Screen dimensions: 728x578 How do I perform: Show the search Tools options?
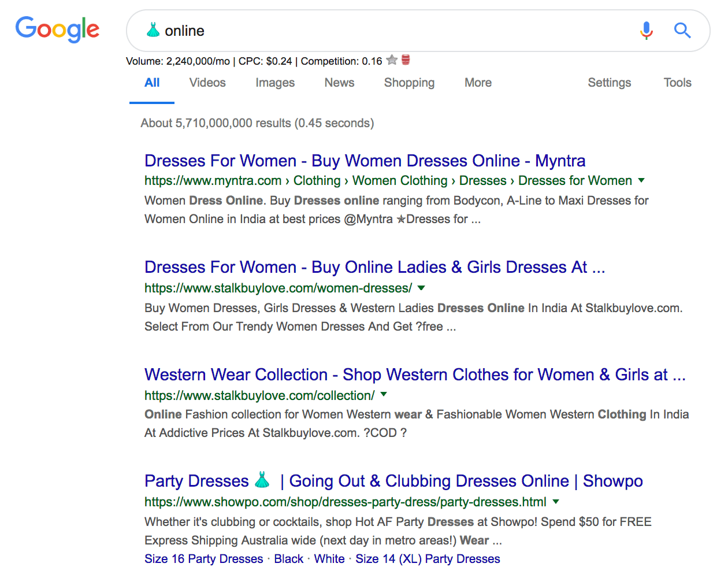pos(677,83)
